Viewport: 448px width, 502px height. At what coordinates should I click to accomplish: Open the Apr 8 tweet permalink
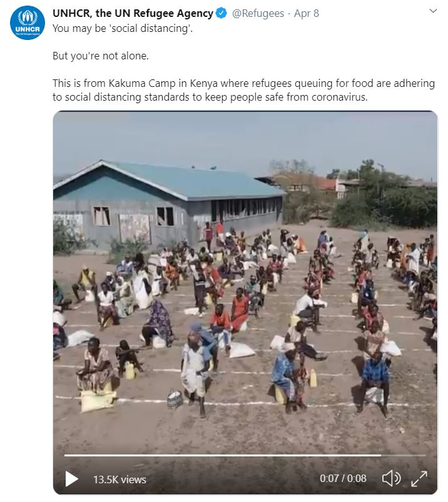307,14
